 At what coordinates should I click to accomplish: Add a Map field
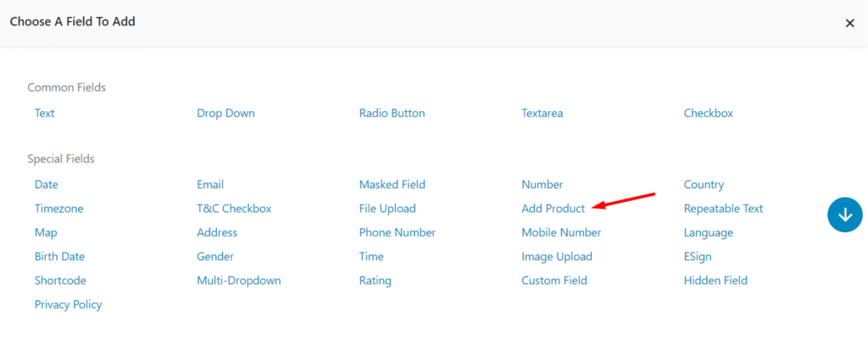[x=46, y=232]
